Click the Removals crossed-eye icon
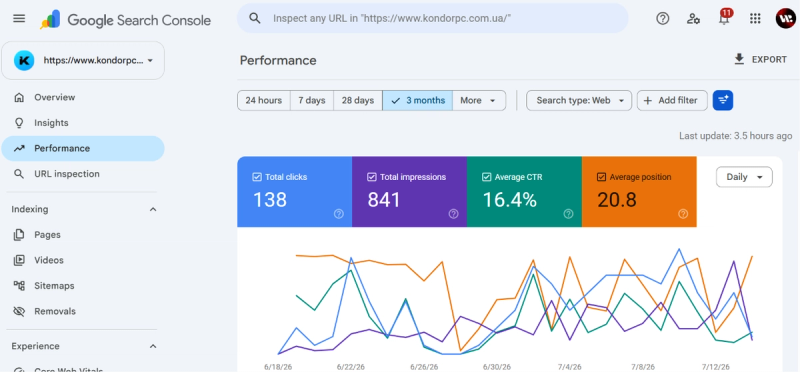 [x=19, y=311]
